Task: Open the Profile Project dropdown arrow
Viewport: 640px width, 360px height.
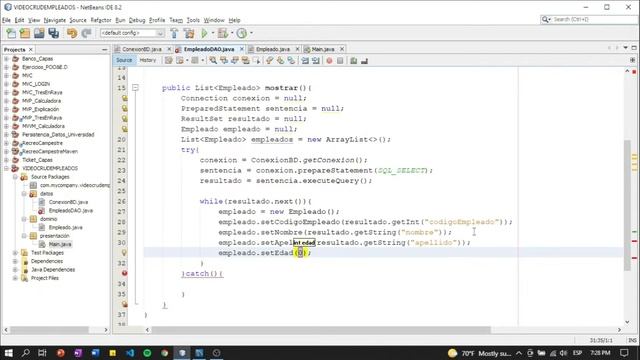Action: (251, 33)
